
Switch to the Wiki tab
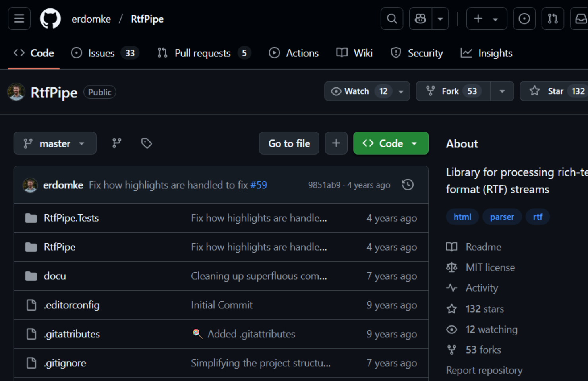(x=354, y=53)
